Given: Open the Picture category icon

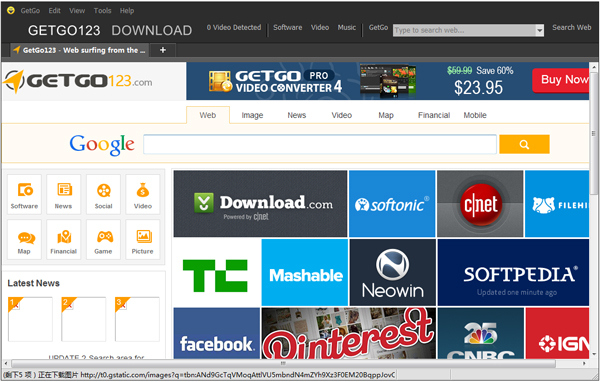Looking at the screenshot, I should point(143,240).
